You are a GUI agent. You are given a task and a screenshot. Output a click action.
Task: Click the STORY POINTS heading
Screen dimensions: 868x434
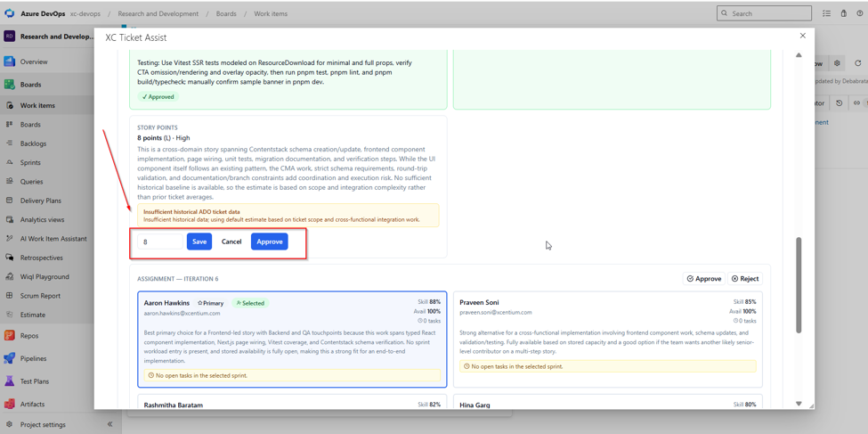[158, 127]
